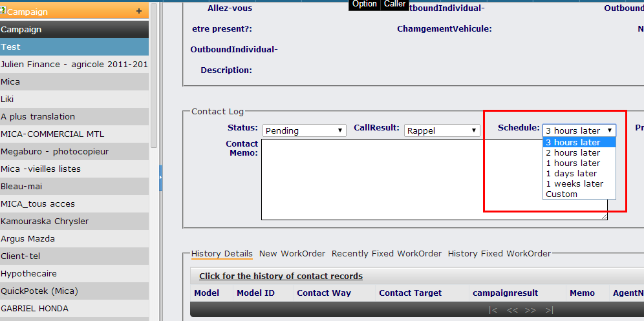Image resolution: width=644 pixels, height=321 pixels.
Task: Go to first page of history records
Action: click(493, 311)
